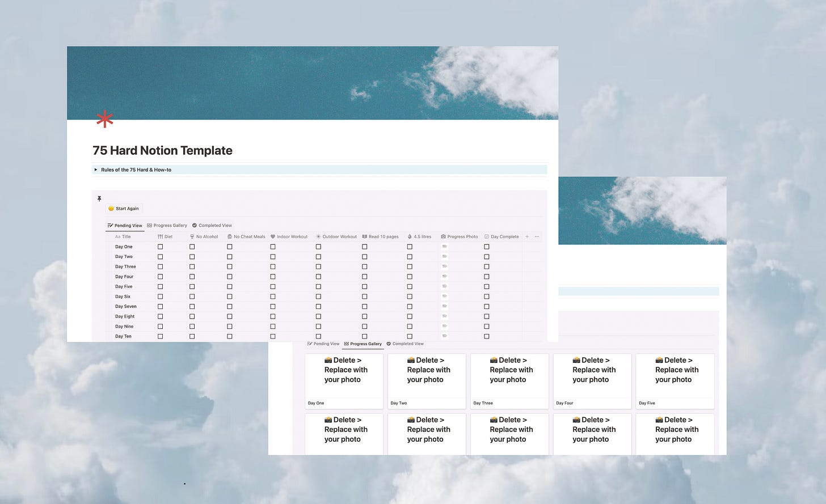Viewport: 826px width, 504px height.
Task: Open the Day Eight row page
Action: click(x=125, y=316)
